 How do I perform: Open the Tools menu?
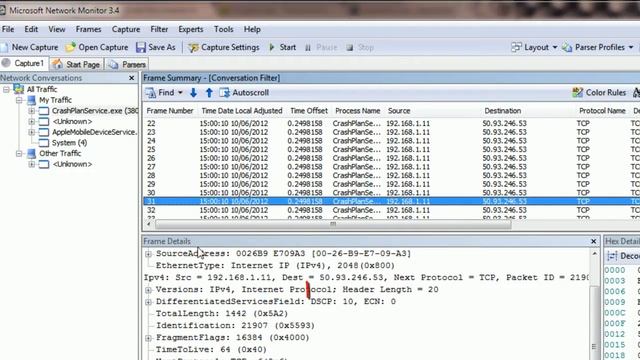(x=224, y=29)
